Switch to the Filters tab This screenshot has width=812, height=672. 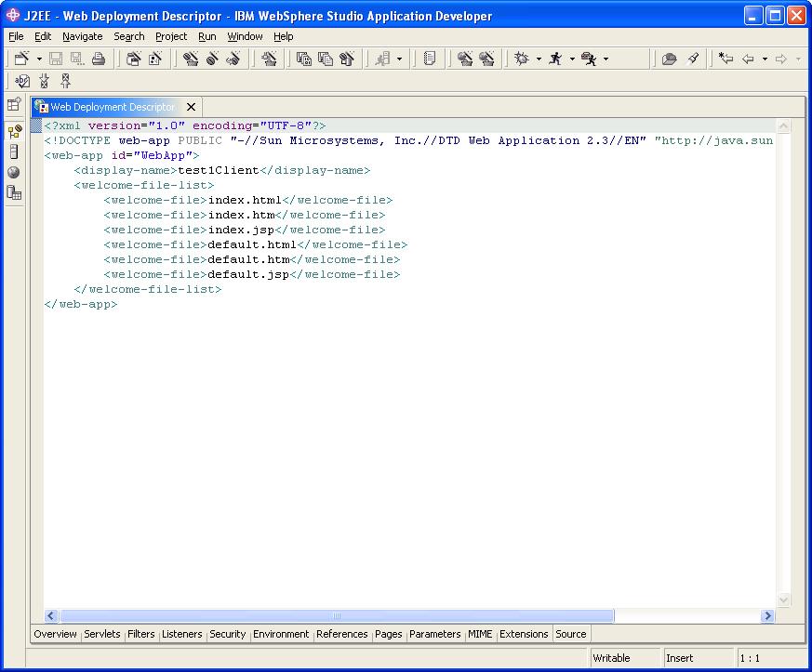(x=140, y=634)
